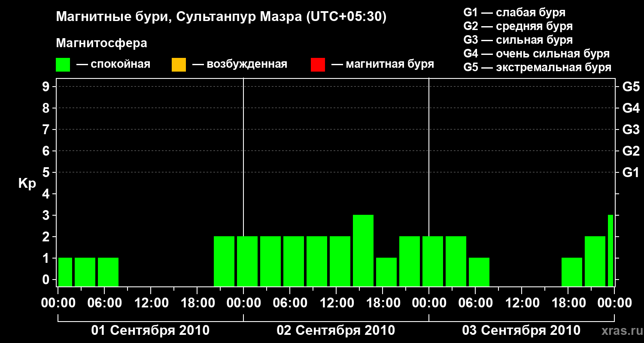Image resolution: width=644 pixels, height=343 pixels.
Task: Click the "Kp" axis label
Action: [27, 184]
